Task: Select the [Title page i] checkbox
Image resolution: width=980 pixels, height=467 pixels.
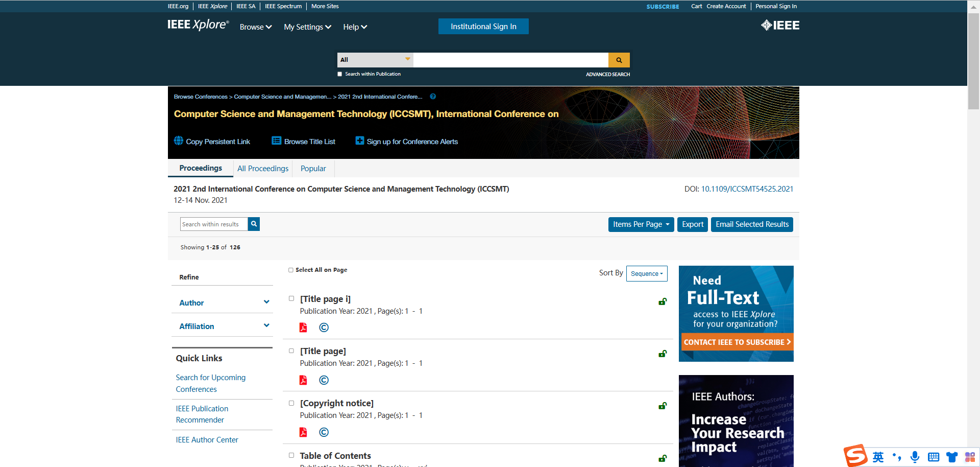Action: (291, 298)
